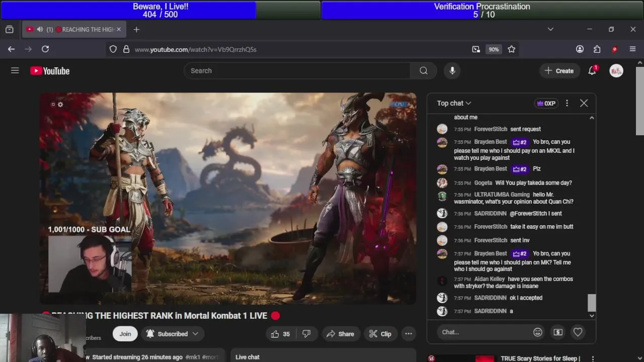Close the REACHING THE HIGH tab

[x=119, y=30]
